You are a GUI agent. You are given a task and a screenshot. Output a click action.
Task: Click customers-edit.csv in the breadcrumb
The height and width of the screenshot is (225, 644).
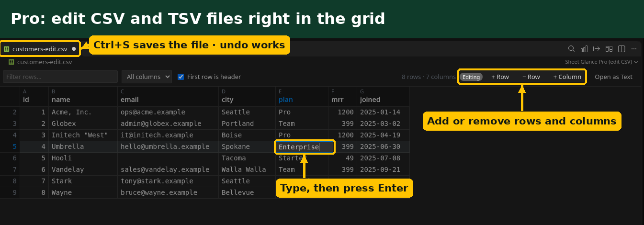pos(45,62)
